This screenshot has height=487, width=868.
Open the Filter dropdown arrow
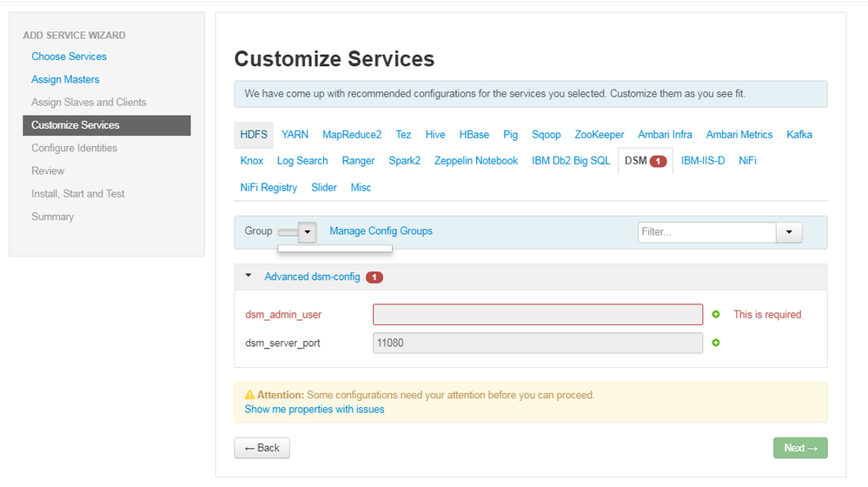(x=789, y=232)
